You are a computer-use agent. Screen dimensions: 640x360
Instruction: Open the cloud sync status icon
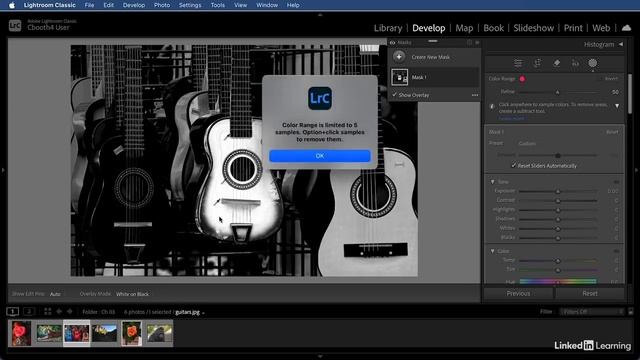(x=626, y=28)
